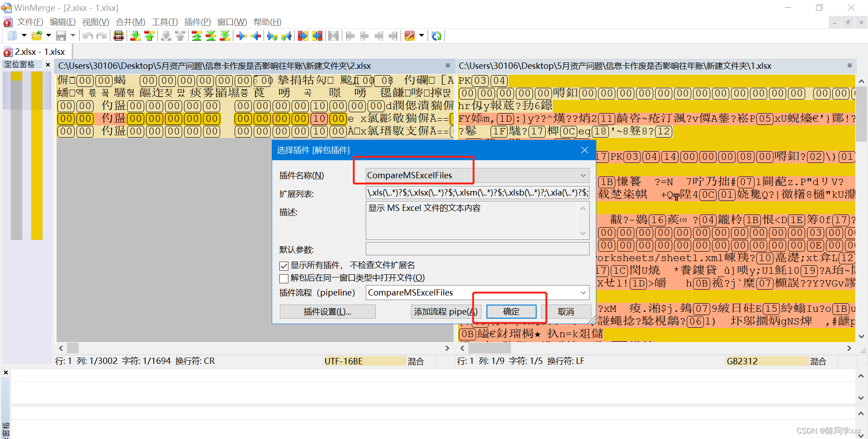The height and width of the screenshot is (439, 868).
Task: Open the 窗口(W) menu
Action: [232, 22]
